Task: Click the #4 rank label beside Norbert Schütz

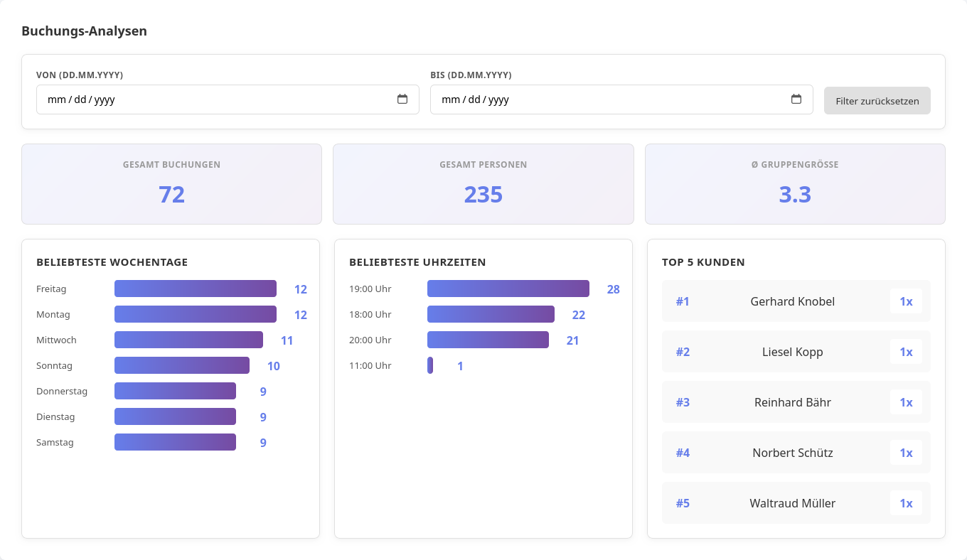Action: tap(683, 453)
